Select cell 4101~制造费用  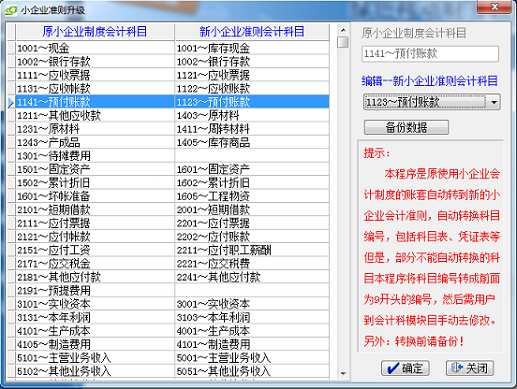tap(252, 344)
